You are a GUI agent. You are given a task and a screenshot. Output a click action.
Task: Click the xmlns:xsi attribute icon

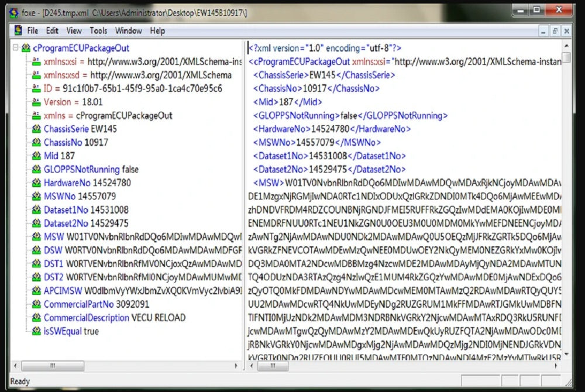(36, 62)
